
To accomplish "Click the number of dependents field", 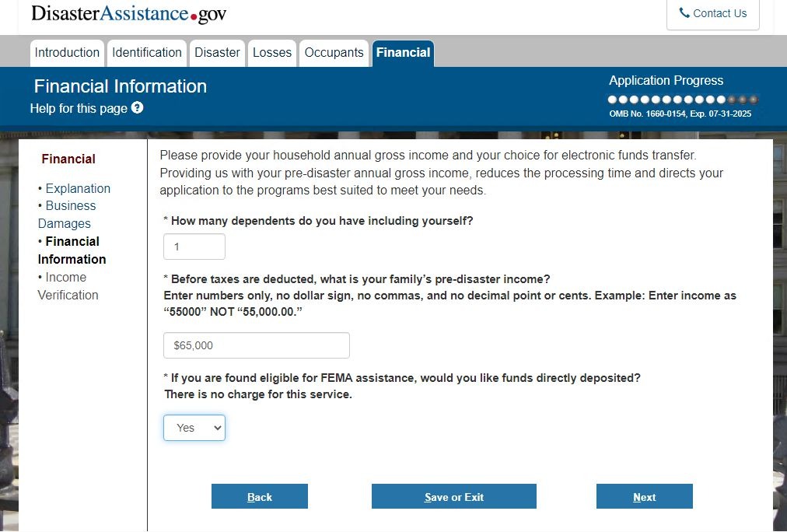I will 194,247.
